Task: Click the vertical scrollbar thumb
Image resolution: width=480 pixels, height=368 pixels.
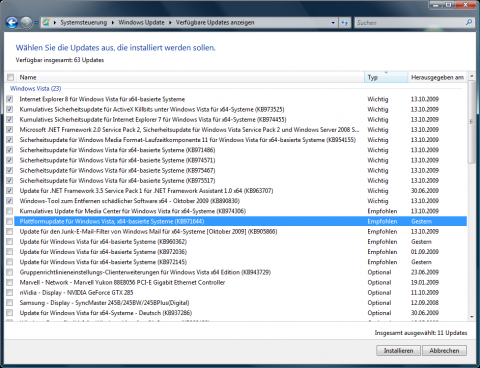Action: point(472,122)
